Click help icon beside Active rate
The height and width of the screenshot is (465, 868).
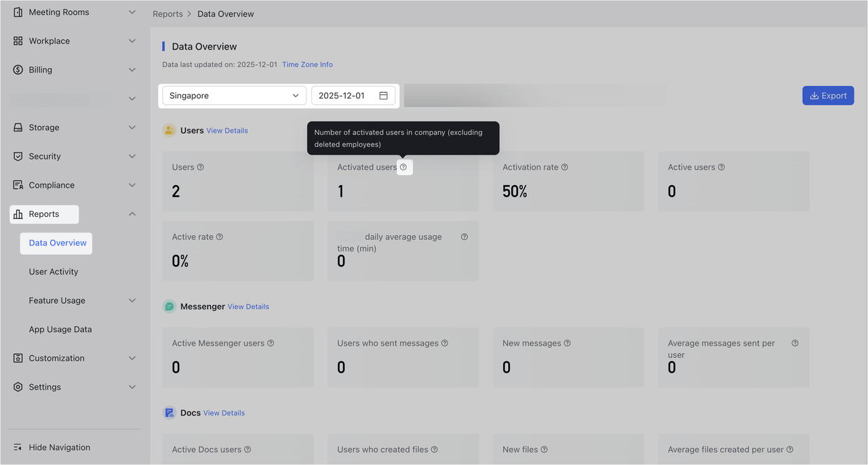point(219,237)
